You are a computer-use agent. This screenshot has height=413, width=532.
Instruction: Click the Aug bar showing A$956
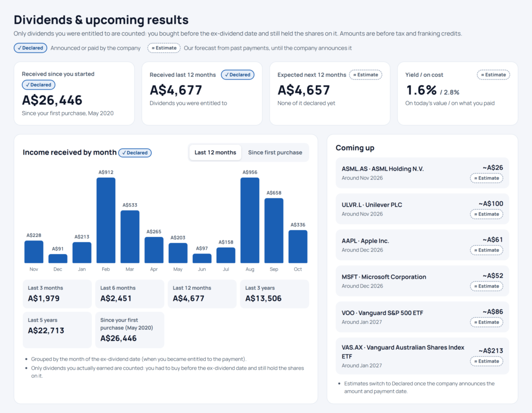click(250, 220)
